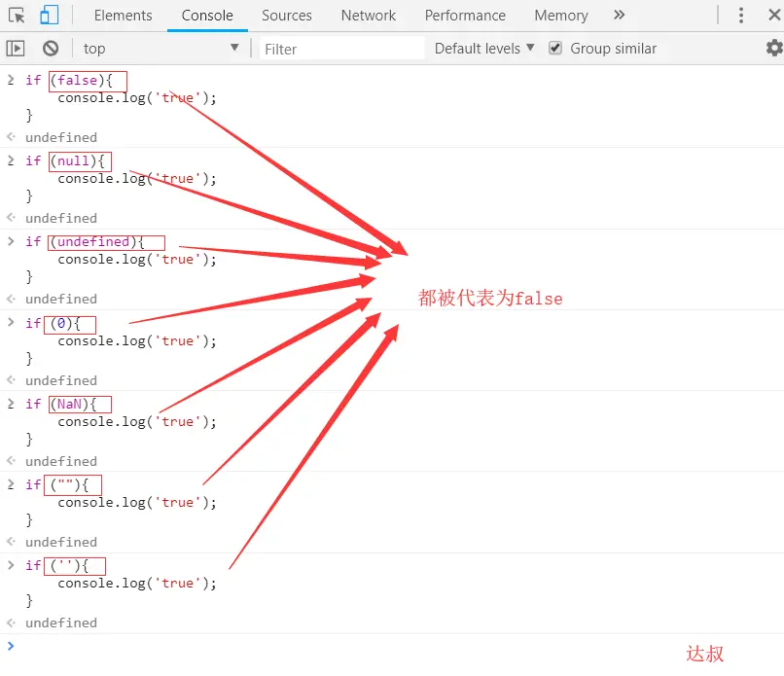Open the Network tab

tap(368, 16)
